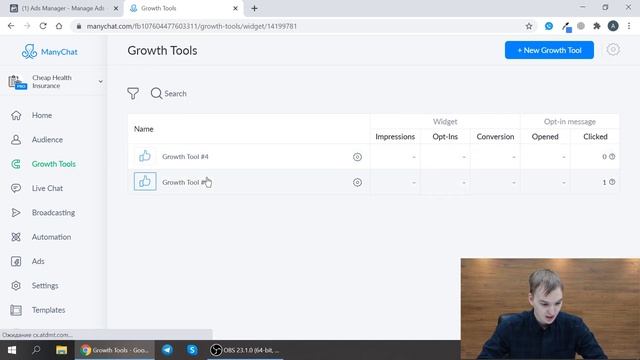Screen dimensions: 640x360
Task: Open Telegram from taskbar
Action: click(x=167, y=350)
